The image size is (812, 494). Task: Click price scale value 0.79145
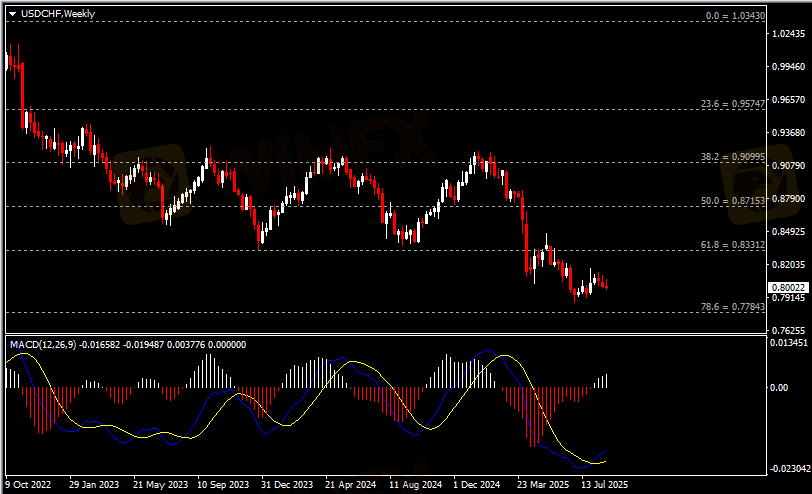tap(788, 298)
